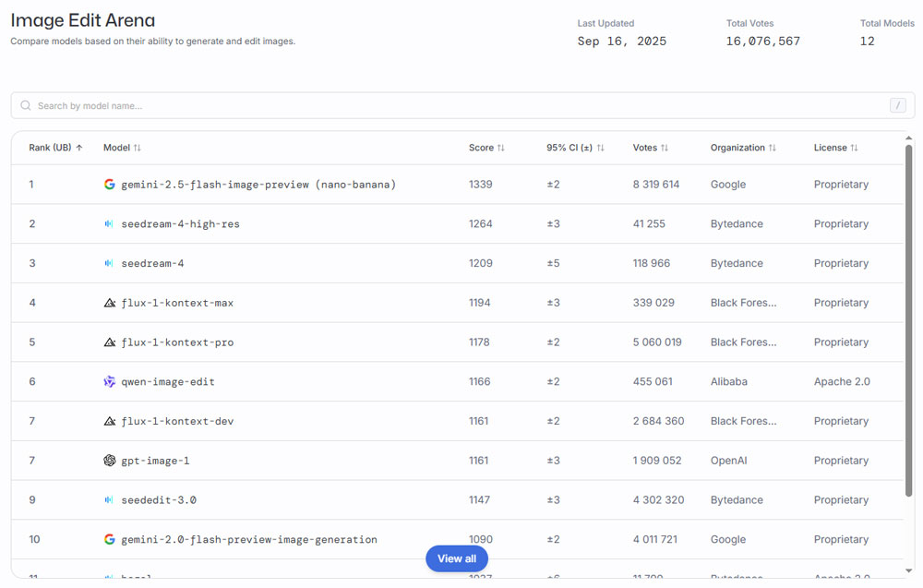Viewport: 923px width, 588px height.
Task: Click the seedream-4 model name in rank 3
Action: point(152,263)
